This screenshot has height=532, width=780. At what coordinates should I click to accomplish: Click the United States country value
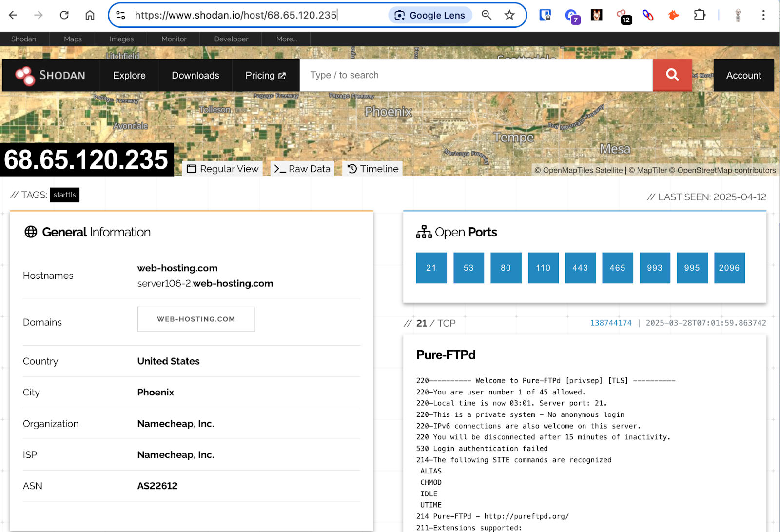click(x=169, y=361)
